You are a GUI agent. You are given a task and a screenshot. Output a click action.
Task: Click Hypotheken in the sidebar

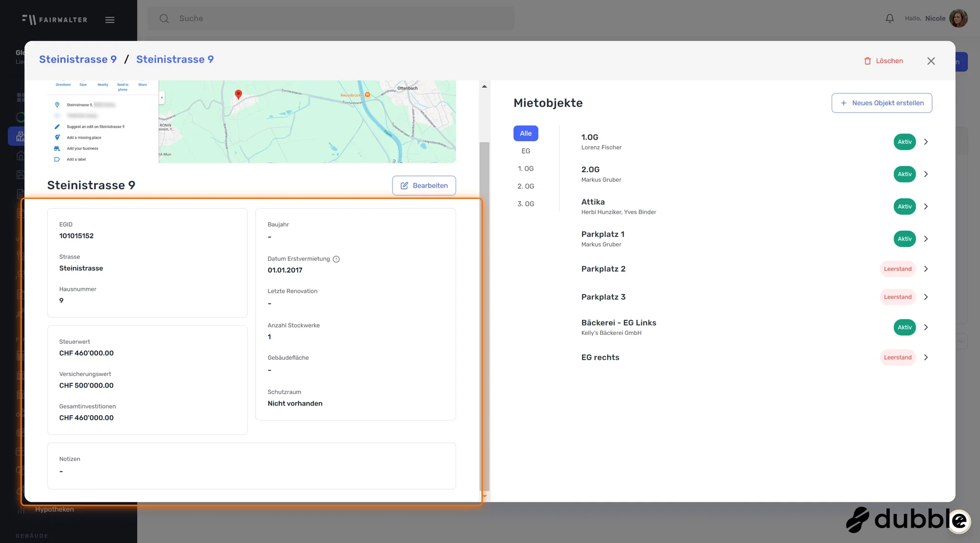coord(55,509)
